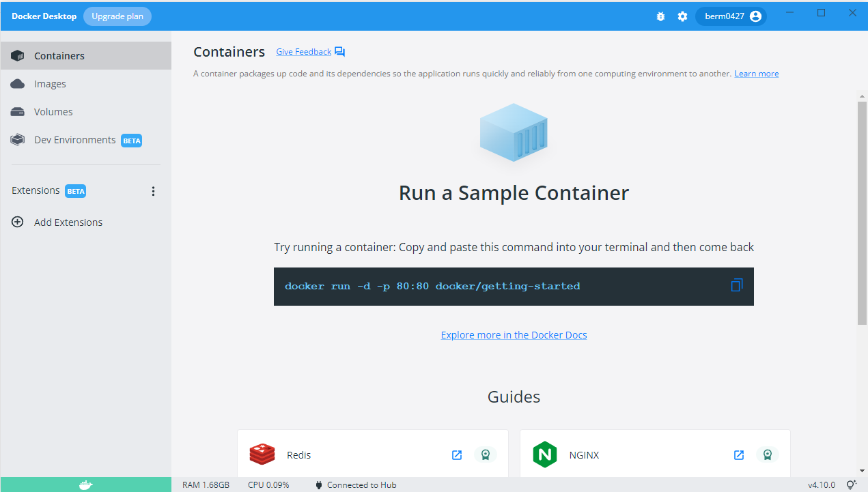Click the Upgrade plan button
Screen dimensions: 868x492
[x=117, y=16]
